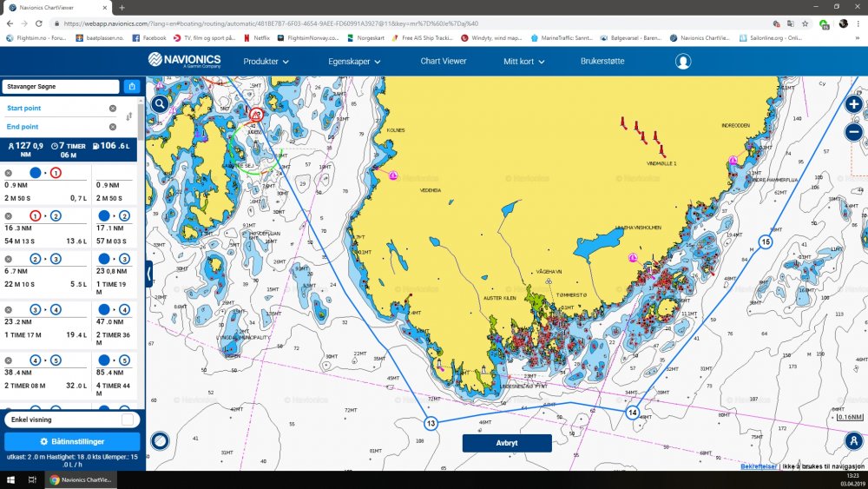
Task: Open a new browser tab
Action: 122,8
